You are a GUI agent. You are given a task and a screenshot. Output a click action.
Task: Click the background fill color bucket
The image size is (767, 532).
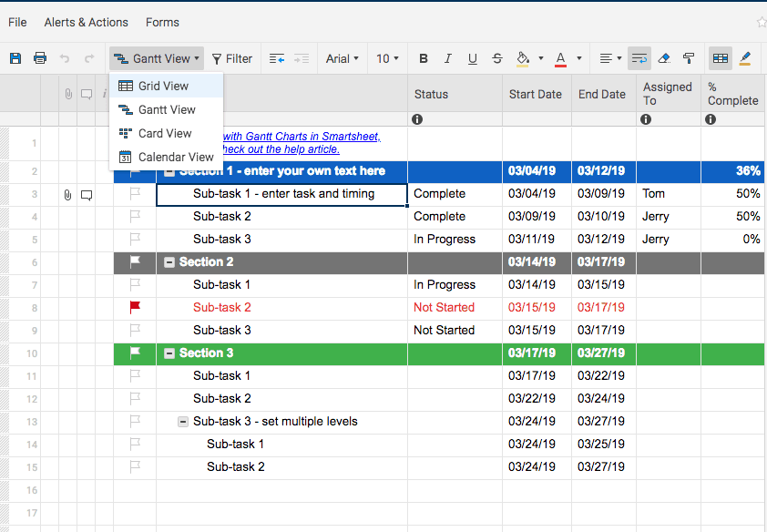pyautogui.click(x=522, y=58)
